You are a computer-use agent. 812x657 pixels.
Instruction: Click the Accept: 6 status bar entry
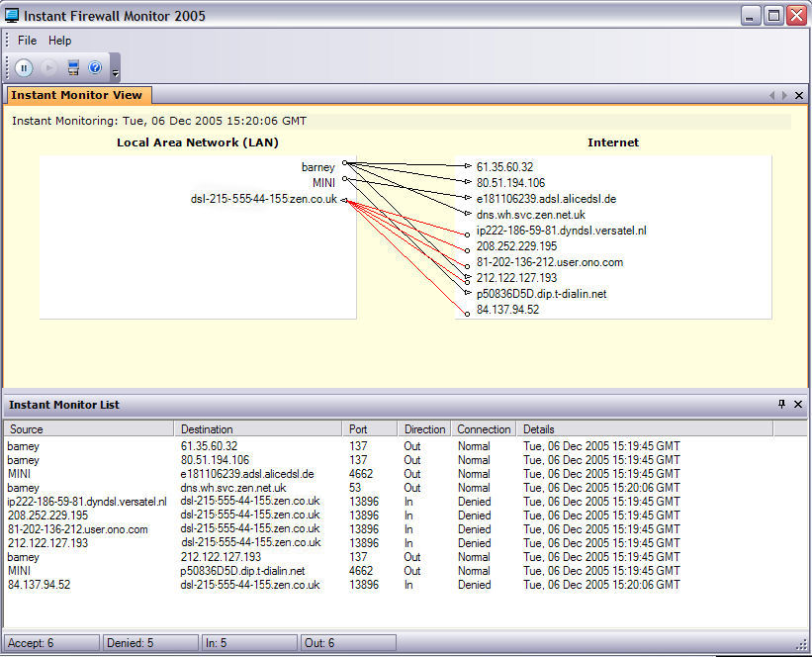(51, 643)
